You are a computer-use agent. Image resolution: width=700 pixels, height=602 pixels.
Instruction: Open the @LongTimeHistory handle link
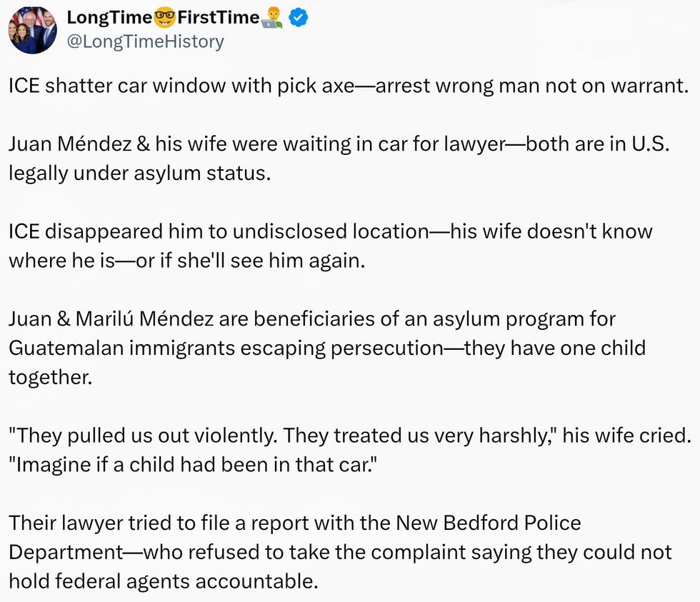coord(145,42)
